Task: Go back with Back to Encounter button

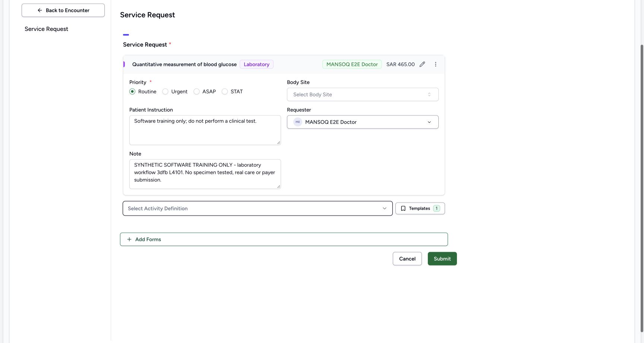Action: [63, 10]
